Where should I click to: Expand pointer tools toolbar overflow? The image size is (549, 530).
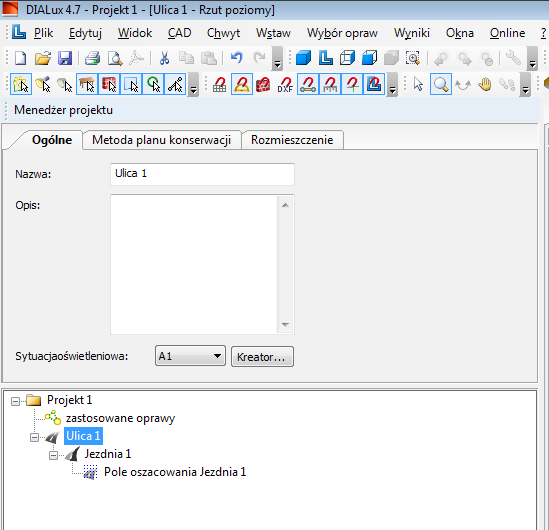(525, 85)
